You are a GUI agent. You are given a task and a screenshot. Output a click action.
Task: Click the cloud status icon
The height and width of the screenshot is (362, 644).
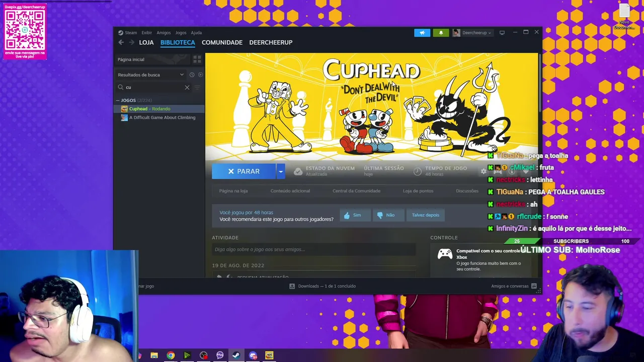pos(298,171)
